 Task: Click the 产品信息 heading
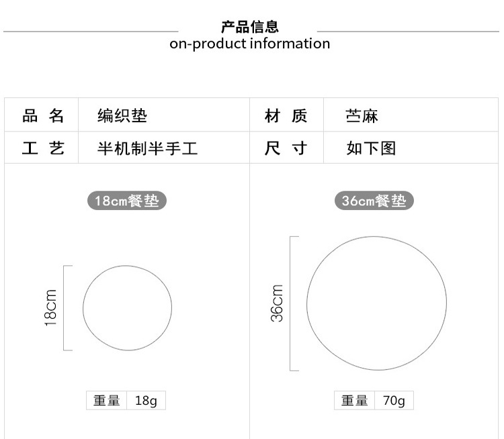[x=250, y=27]
